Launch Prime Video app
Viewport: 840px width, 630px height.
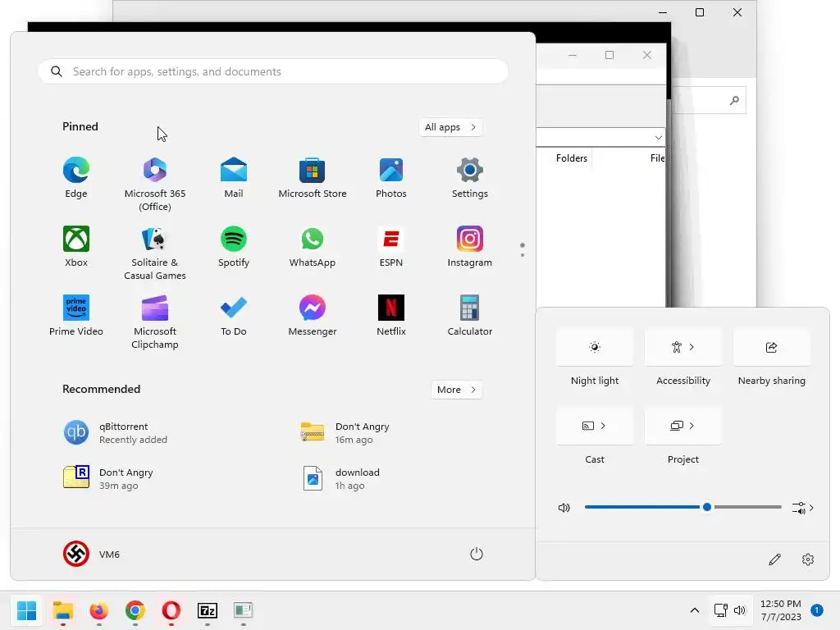pyautogui.click(x=76, y=316)
